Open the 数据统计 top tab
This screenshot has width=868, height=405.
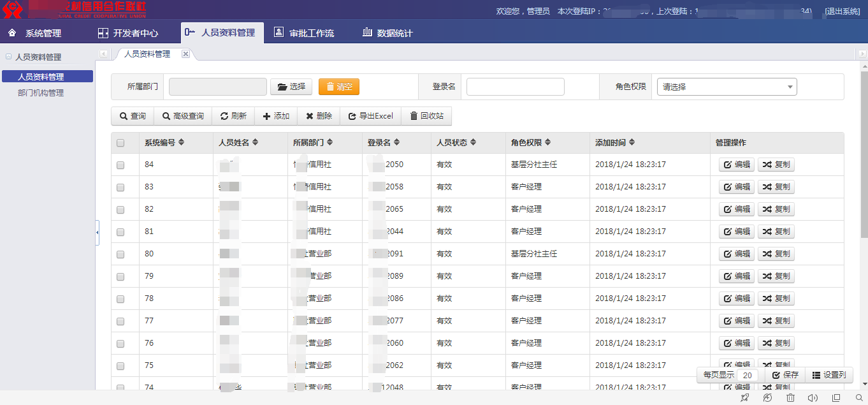click(387, 33)
